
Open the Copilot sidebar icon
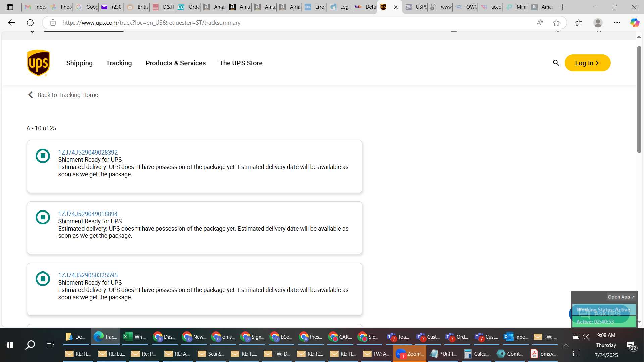point(635,23)
